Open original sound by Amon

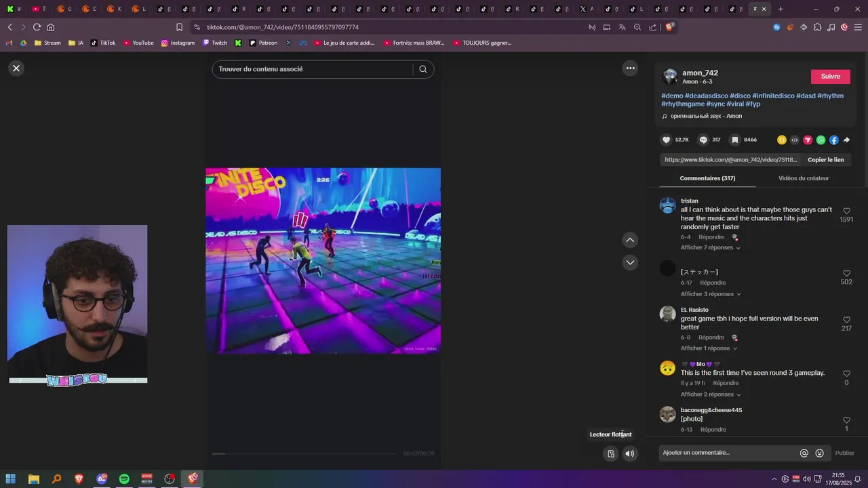click(x=706, y=116)
